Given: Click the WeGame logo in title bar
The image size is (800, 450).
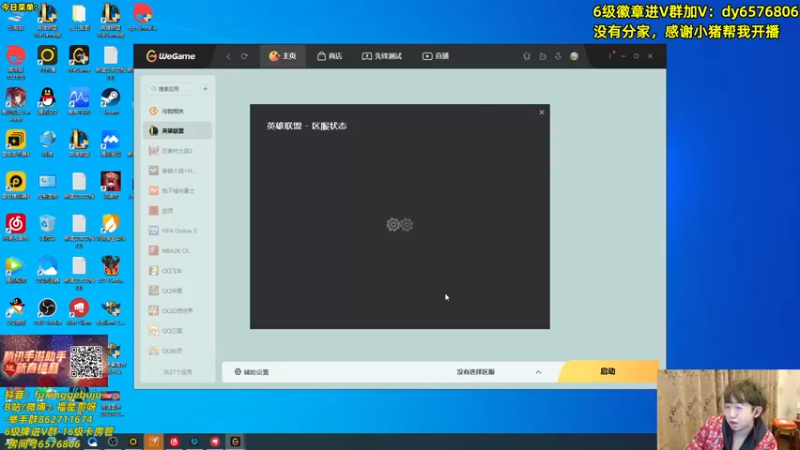Looking at the screenshot, I should (x=171, y=56).
